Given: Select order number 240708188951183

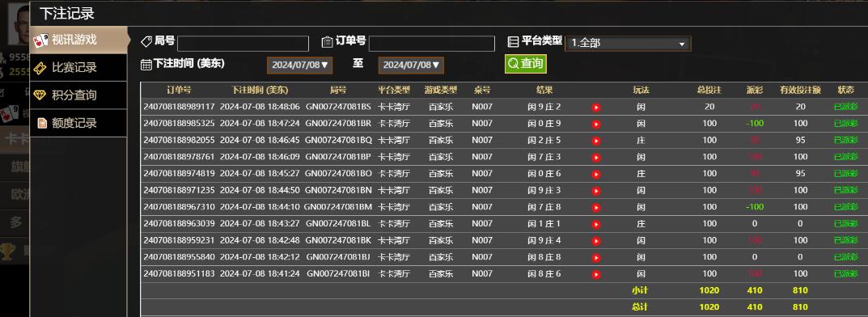Looking at the screenshot, I should 179,273.
